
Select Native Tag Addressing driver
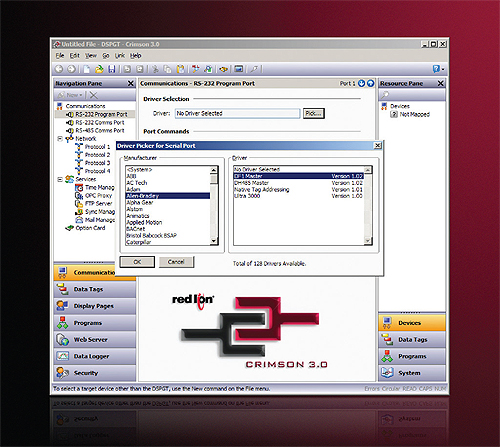(x=298, y=189)
